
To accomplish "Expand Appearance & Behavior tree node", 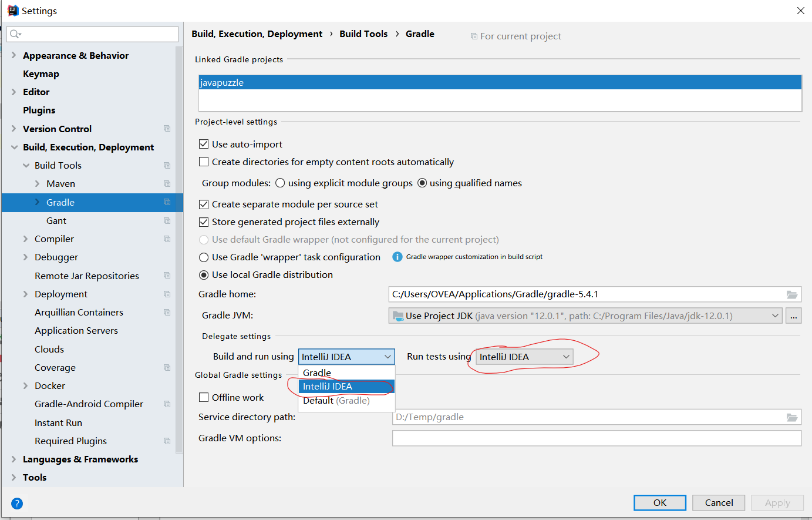I will pos(14,55).
